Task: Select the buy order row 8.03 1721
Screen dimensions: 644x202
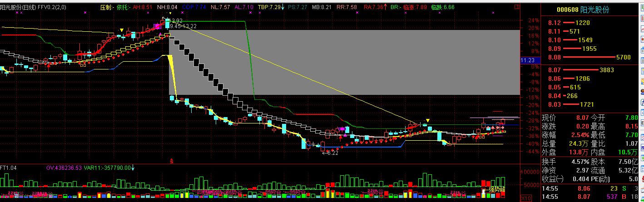Action: pos(590,104)
